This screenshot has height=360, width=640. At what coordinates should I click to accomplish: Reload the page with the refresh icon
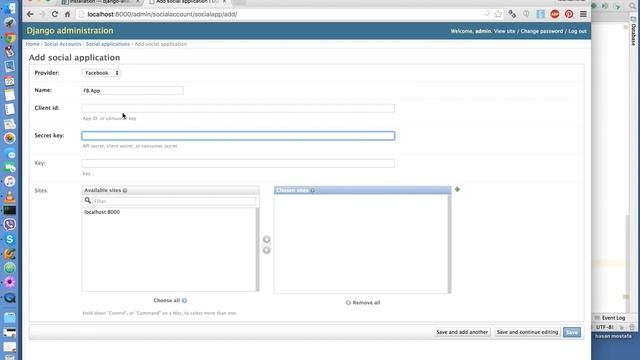tap(55, 14)
